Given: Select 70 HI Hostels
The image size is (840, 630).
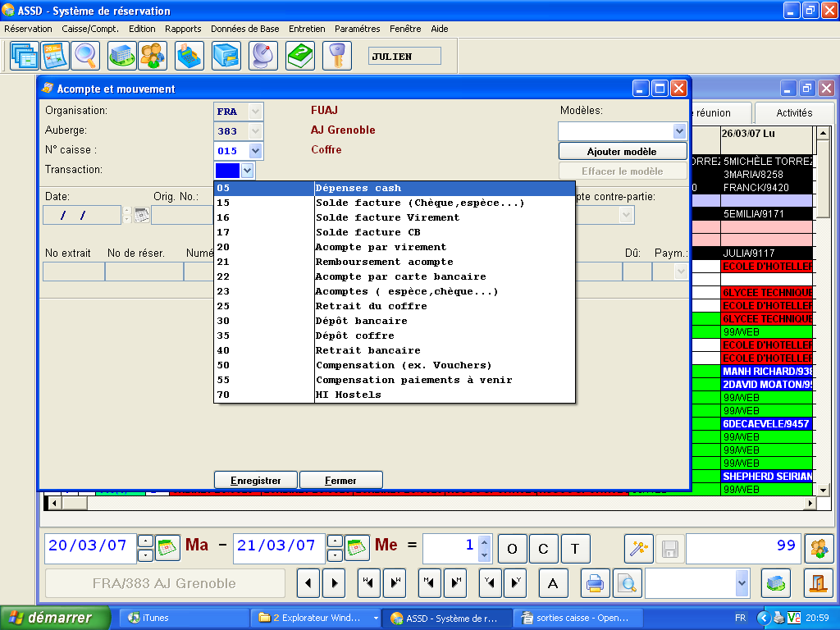Looking at the screenshot, I should pos(395,395).
